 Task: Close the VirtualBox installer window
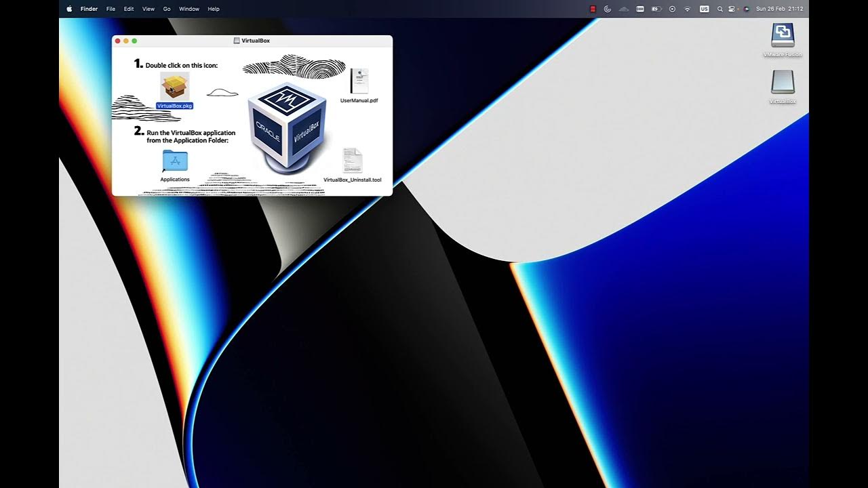tap(118, 41)
